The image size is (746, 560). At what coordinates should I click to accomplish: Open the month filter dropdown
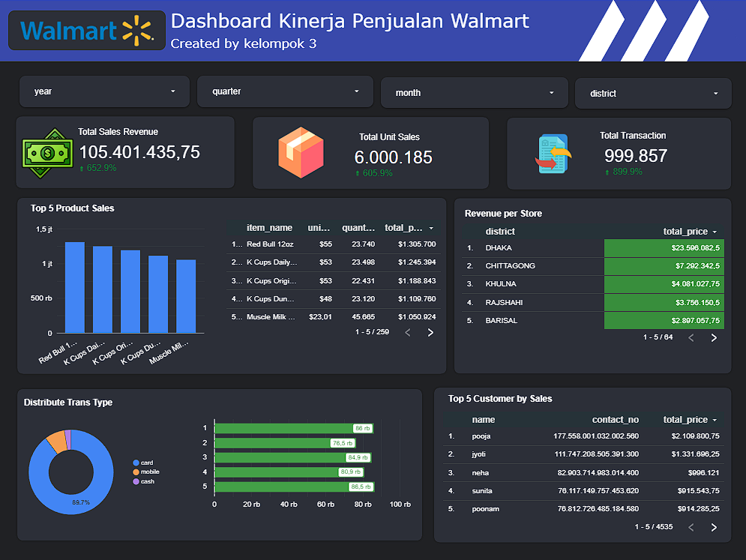click(x=475, y=93)
